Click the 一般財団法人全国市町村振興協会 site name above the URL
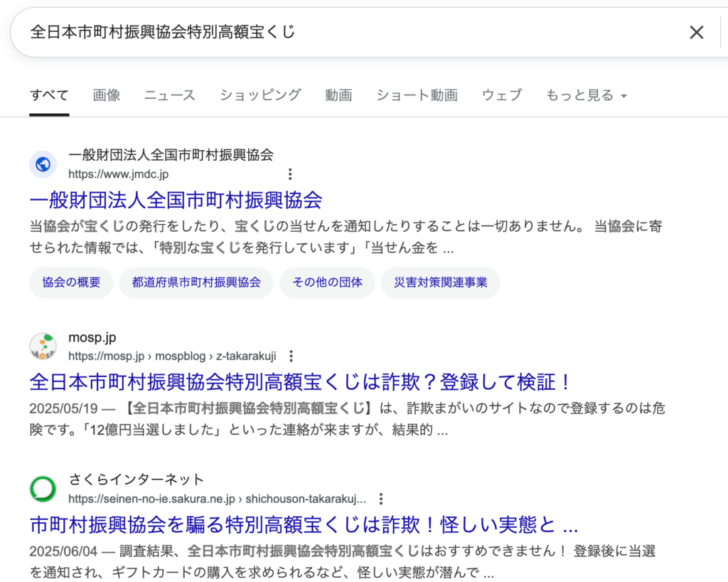 (x=171, y=154)
